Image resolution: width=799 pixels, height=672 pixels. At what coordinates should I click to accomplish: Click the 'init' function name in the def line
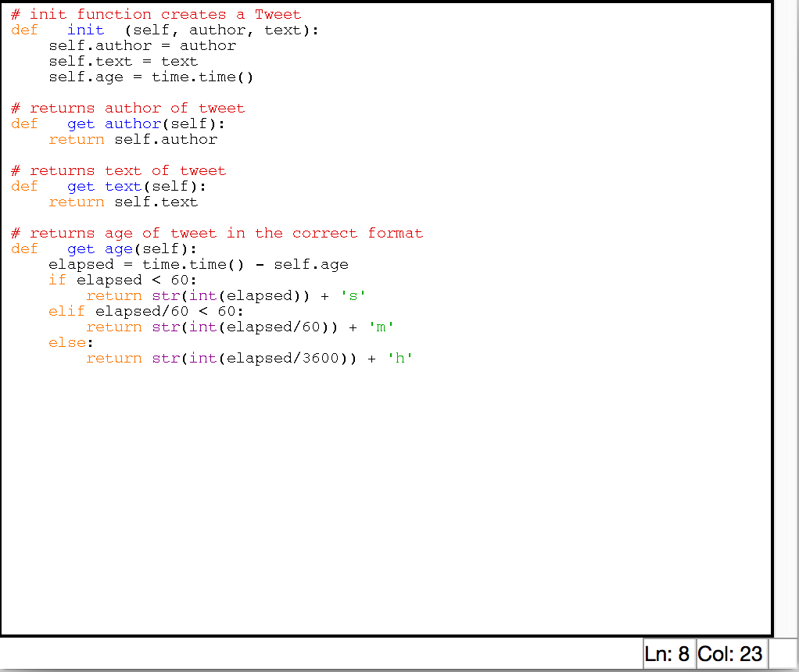[85, 30]
